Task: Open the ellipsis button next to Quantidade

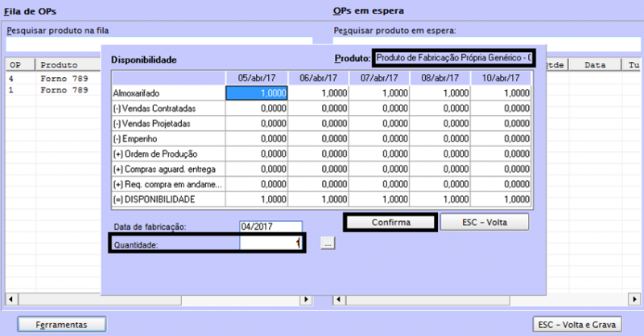Action: (x=328, y=244)
